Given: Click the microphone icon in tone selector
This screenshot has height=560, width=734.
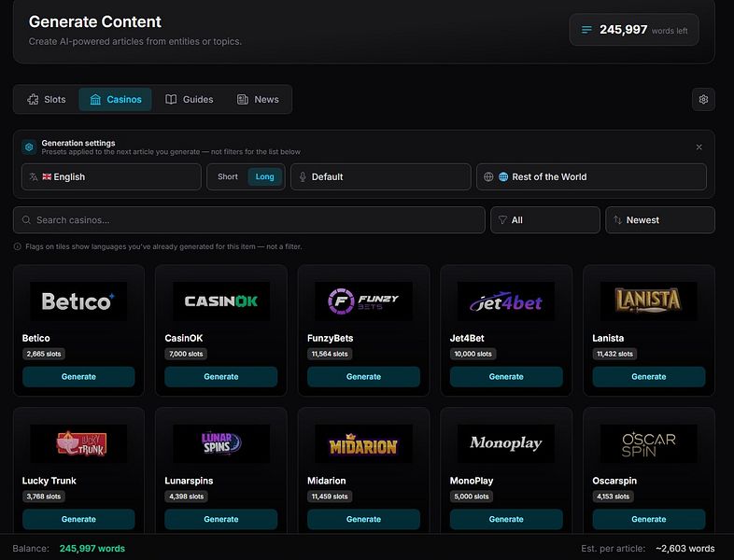Looking at the screenshot, I should [x=303, y=176].
